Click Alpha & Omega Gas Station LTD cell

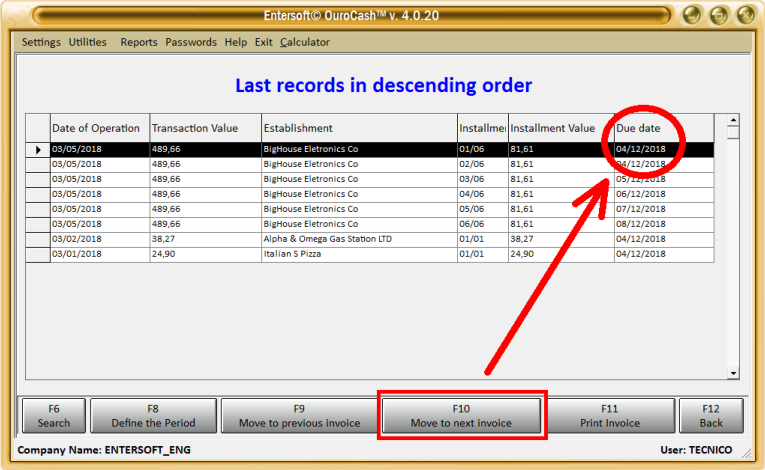coord(359,239)
